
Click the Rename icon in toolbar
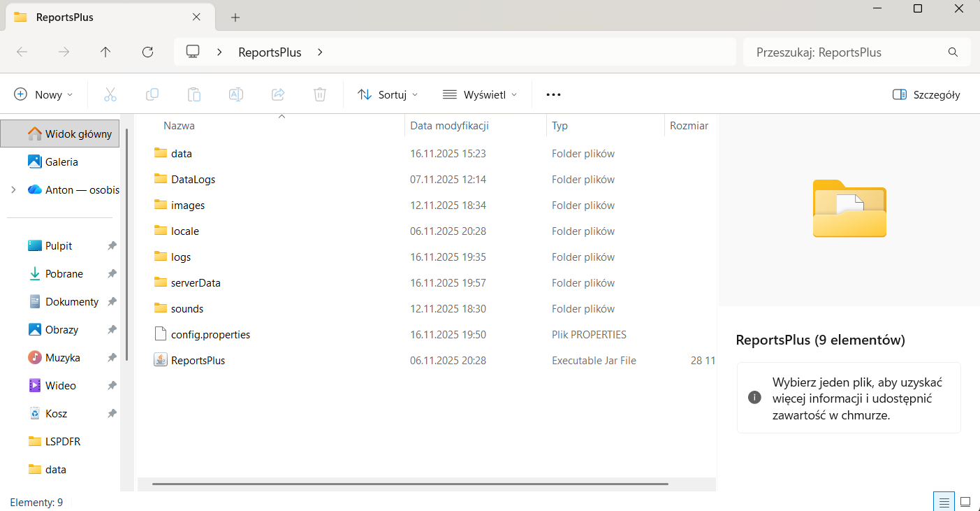236,94
